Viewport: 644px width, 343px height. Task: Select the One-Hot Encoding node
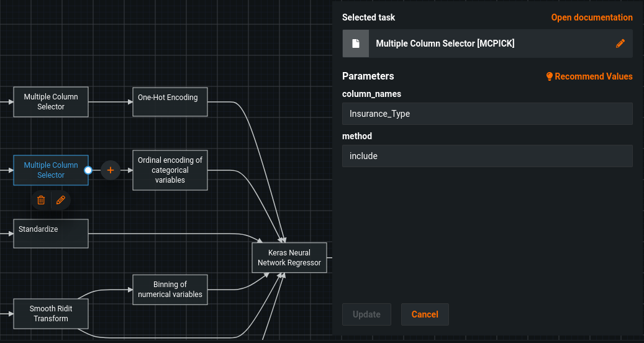tap(170, 101)
